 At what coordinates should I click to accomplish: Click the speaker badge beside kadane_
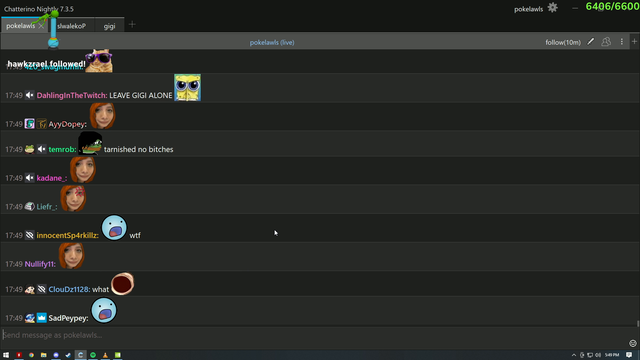(x=29, y=178)
